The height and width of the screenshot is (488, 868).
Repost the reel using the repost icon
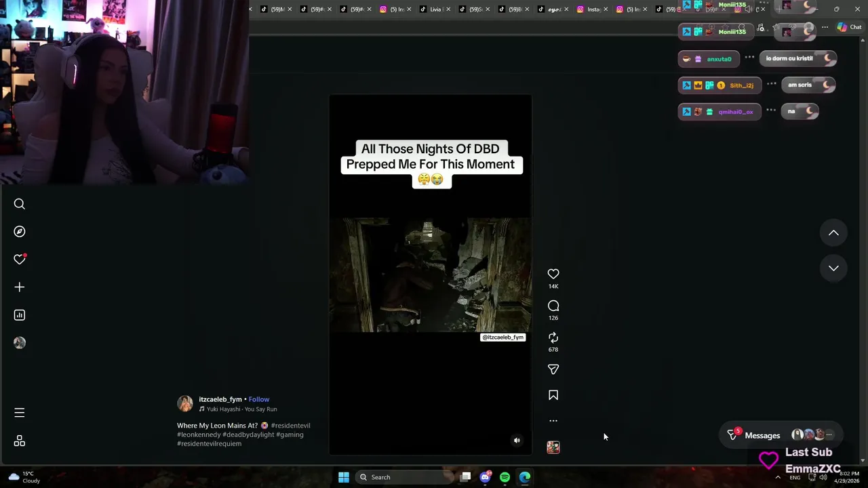[x=553, y=338]
